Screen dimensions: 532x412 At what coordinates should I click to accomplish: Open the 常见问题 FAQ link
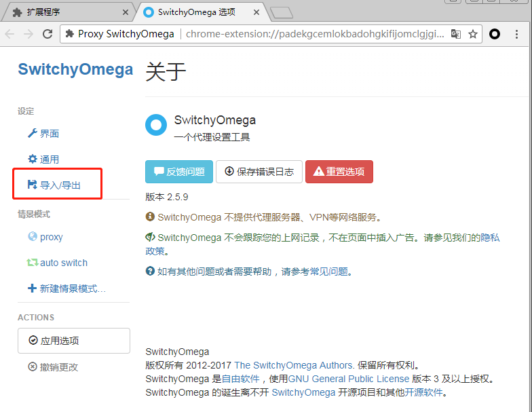click(x=328, y=271)
